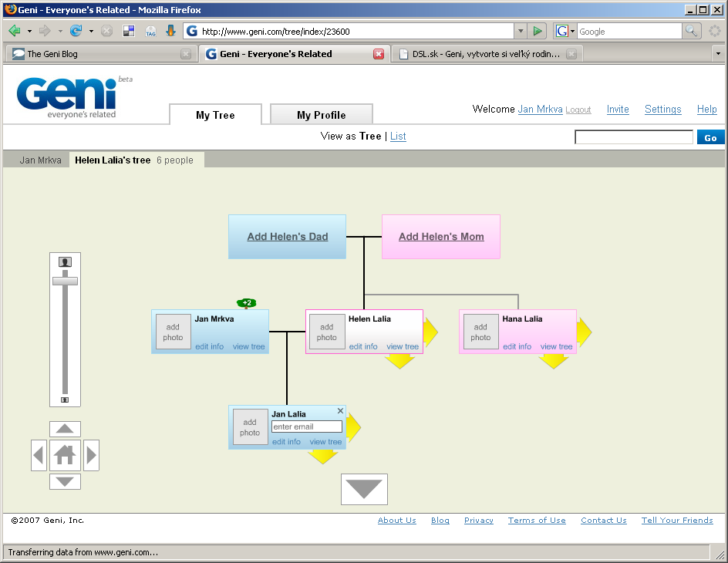Click yellow right arrow on Helen Lalia
The width and height of the screenshot is (728, 563).
click(430, 332)
